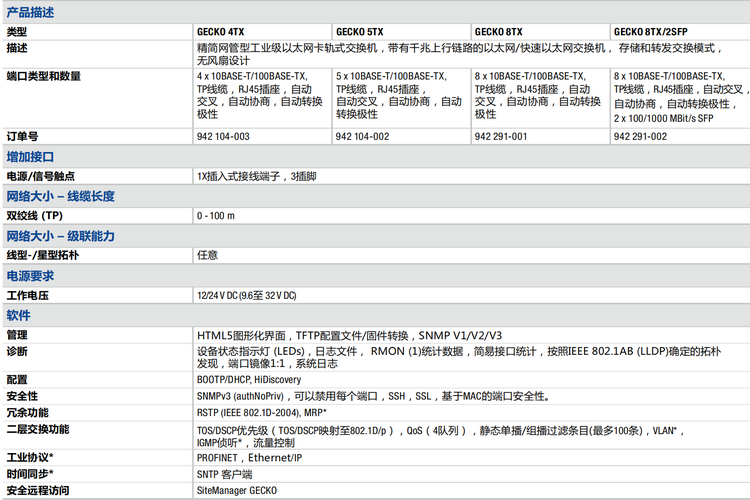The width and height of the screenshot is (750, 500).
Task: Click the 软件 section heading
Action: pos(19,315)
